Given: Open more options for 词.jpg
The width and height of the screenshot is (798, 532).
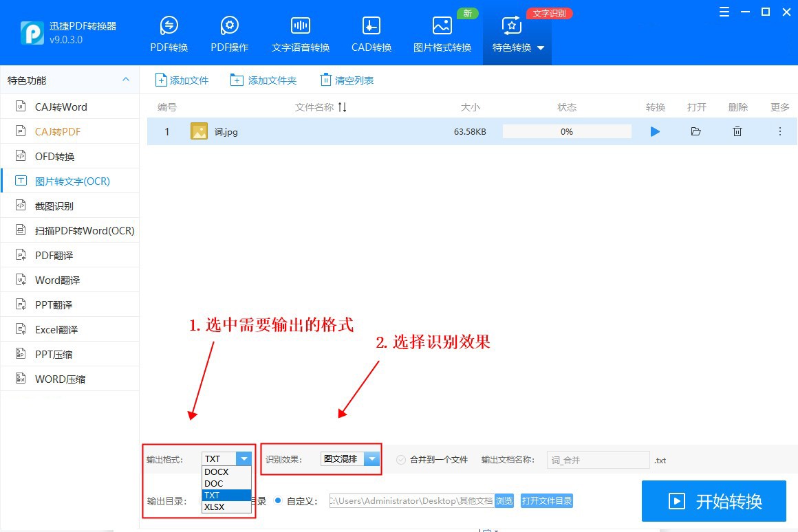Looking at the screenshot, I should point(779,131).
